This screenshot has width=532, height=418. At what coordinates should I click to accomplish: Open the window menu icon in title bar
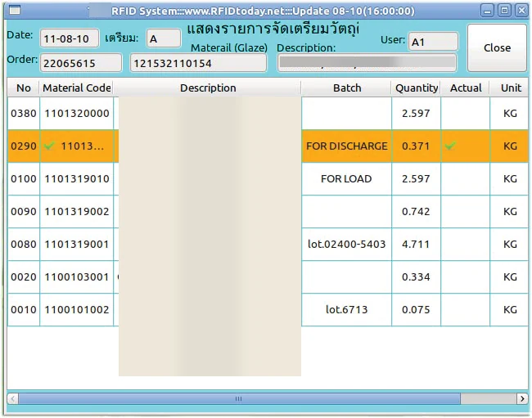(x=15, y=11)
